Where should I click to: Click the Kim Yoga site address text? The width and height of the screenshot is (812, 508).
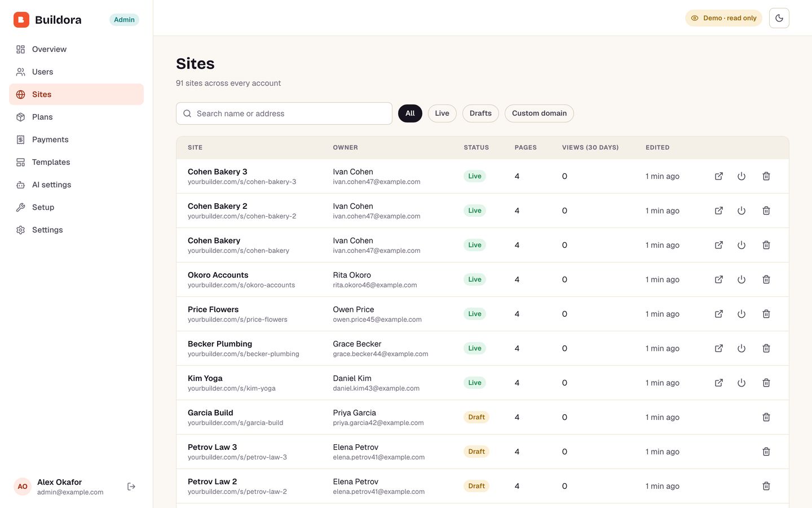tap(232, 388)
